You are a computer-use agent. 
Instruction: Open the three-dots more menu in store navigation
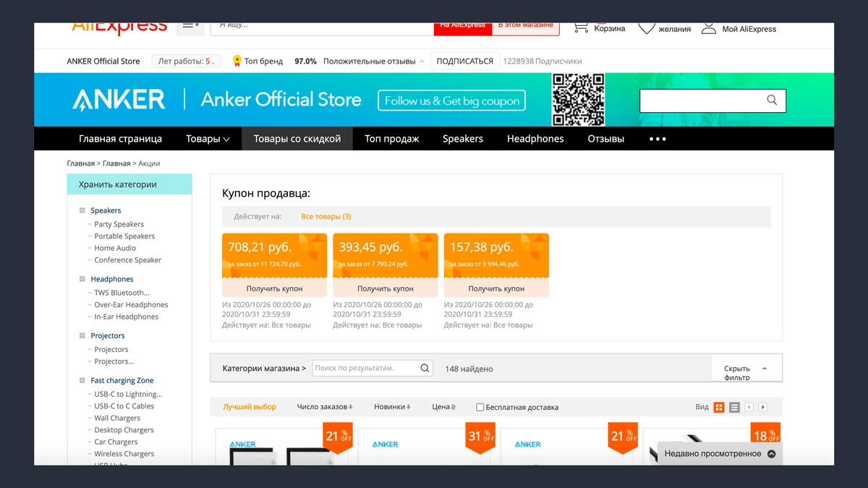658,139
